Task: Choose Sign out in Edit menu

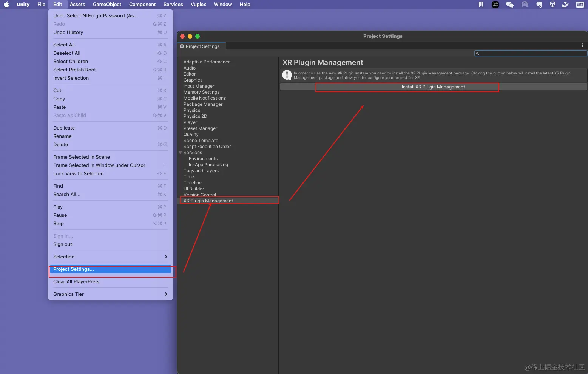Action: [110, 244]
